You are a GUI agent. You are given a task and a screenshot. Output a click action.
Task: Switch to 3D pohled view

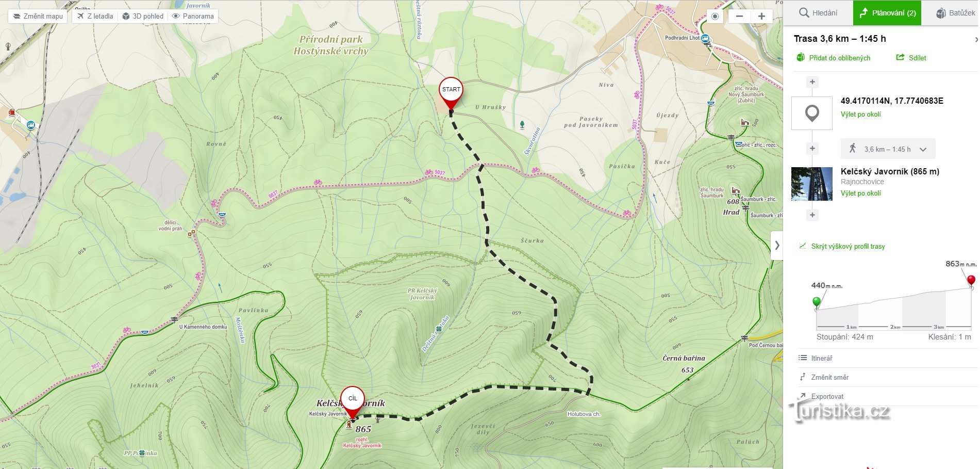tap(143, 16)
